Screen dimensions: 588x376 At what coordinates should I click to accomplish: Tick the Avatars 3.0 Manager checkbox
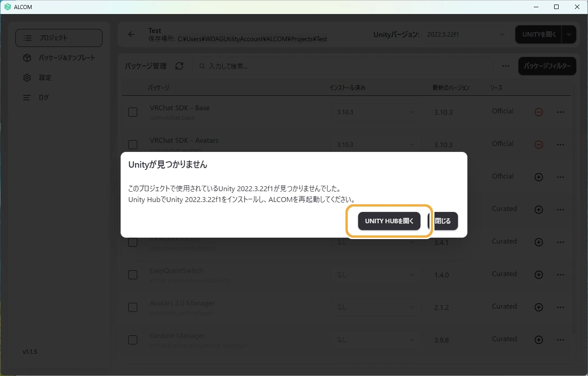133,307
